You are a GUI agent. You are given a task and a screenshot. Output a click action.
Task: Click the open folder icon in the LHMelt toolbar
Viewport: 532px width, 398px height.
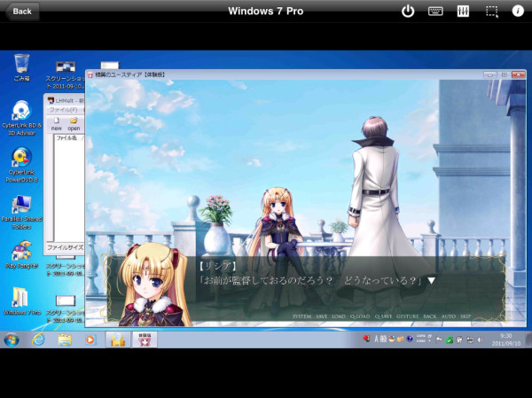pos(74,124)
